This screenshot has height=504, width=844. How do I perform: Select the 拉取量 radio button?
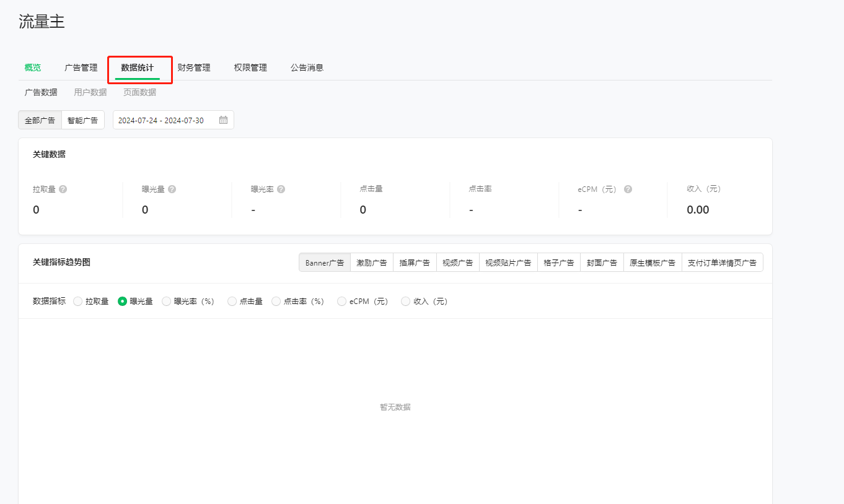(77, 302)
